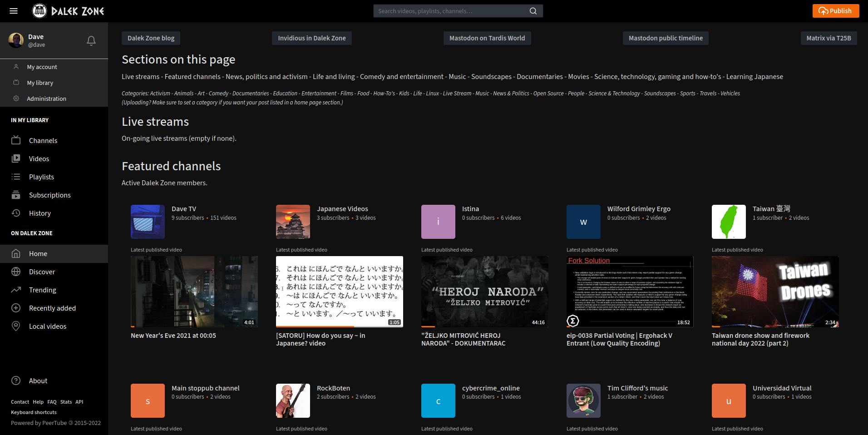The width and height of the screenshot is (868, 435).
Task: Switch to the Home section
Action: (x=38, y=253)
